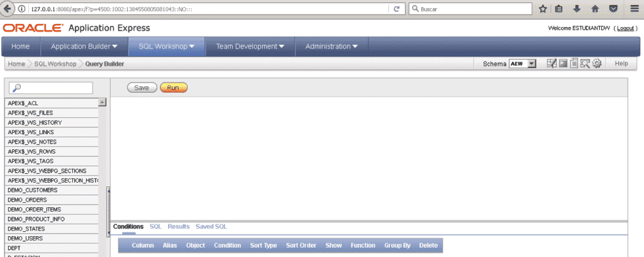Viewport: 644px width, 257px height.
Task: Open the browser hamburger menu
Action: 634,9
